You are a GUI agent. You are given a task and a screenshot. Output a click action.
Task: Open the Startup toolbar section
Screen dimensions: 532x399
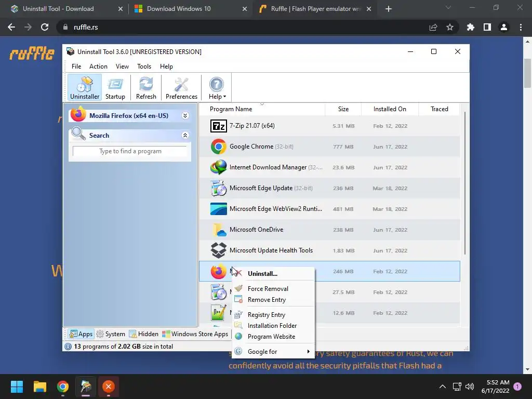[x=115, y=87]
